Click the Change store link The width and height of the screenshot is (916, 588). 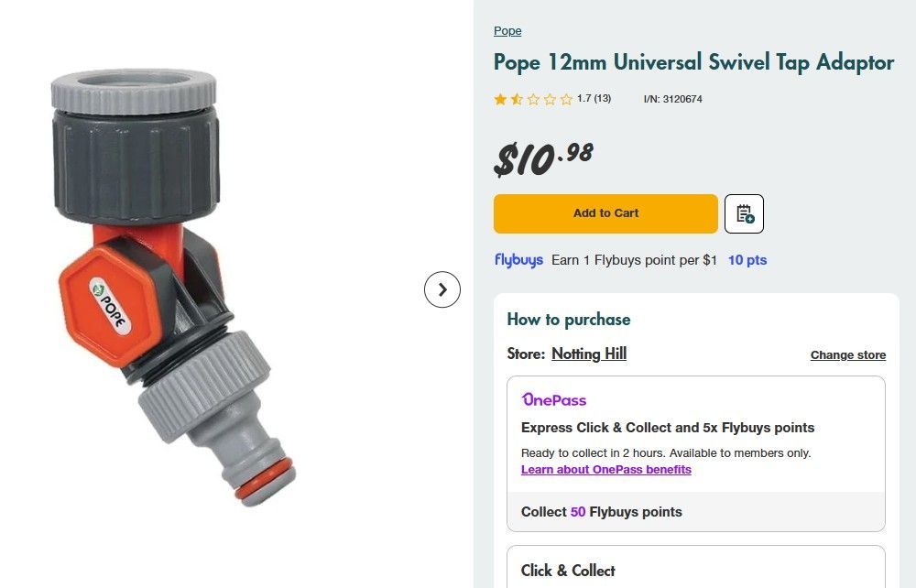point(847,355)
